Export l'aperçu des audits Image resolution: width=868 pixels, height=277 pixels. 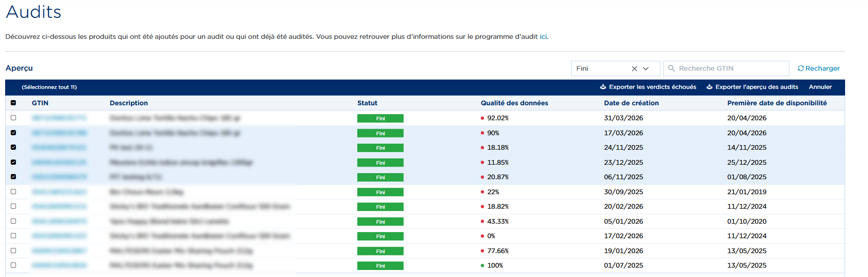pyautogui.click(x=752, y=87)
